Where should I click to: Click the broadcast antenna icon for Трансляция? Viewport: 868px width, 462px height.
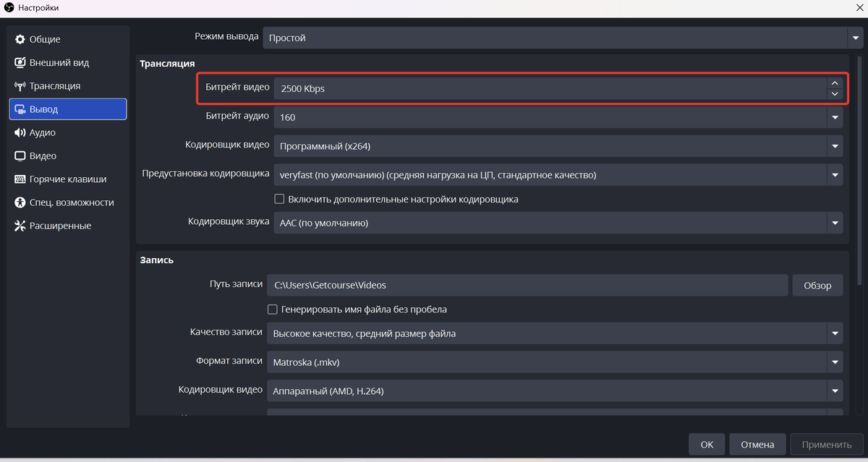coord(20,86)
